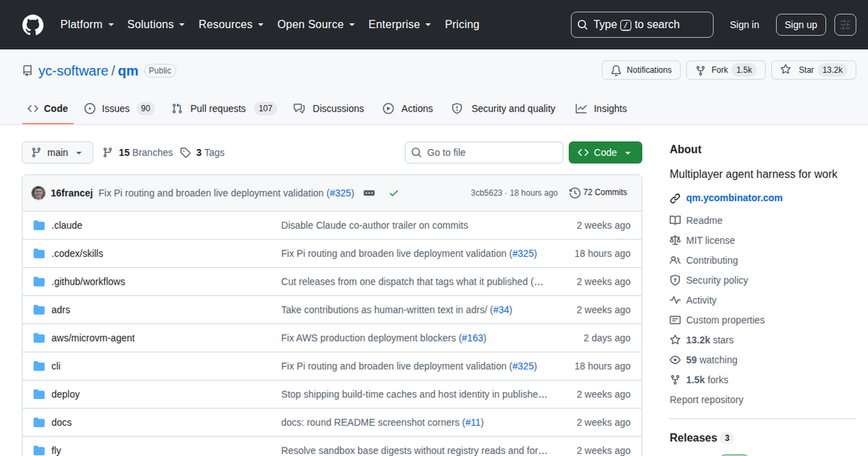The height and width of the screenshot is (456, 868).
Task: View the 15 Branches list
Action: click(137, 153)
